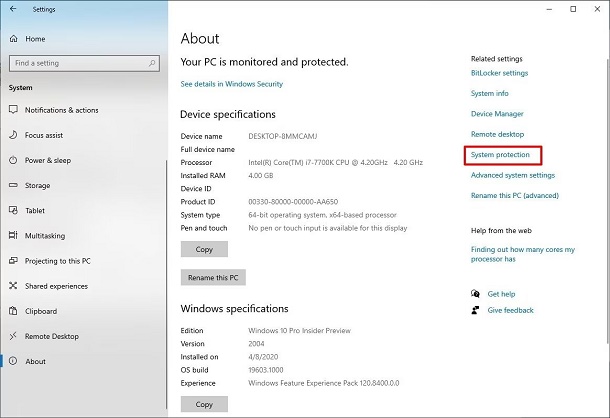Open Remote desktop related setting

point(497,134)
